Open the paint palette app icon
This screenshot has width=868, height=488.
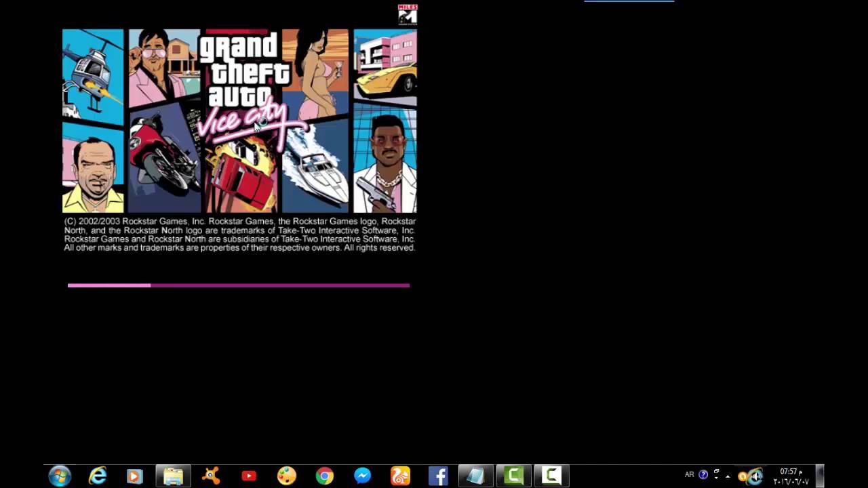point(287,476)
